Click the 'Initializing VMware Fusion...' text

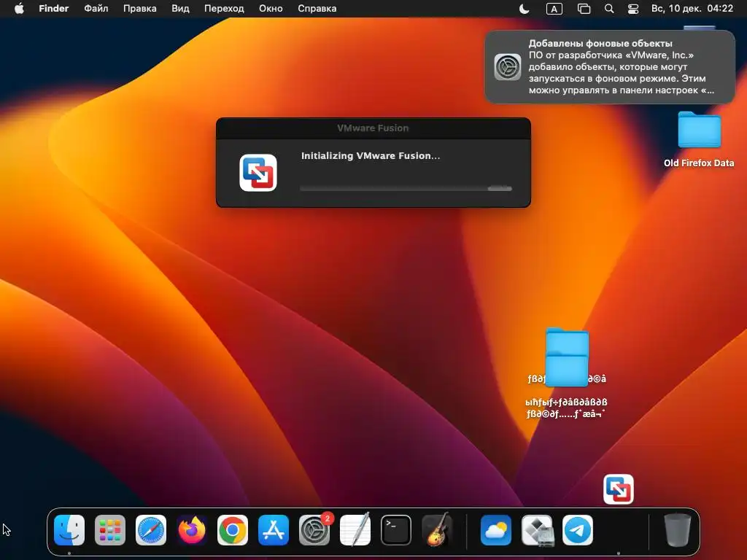pyautogui.click(x=371, y=156)
